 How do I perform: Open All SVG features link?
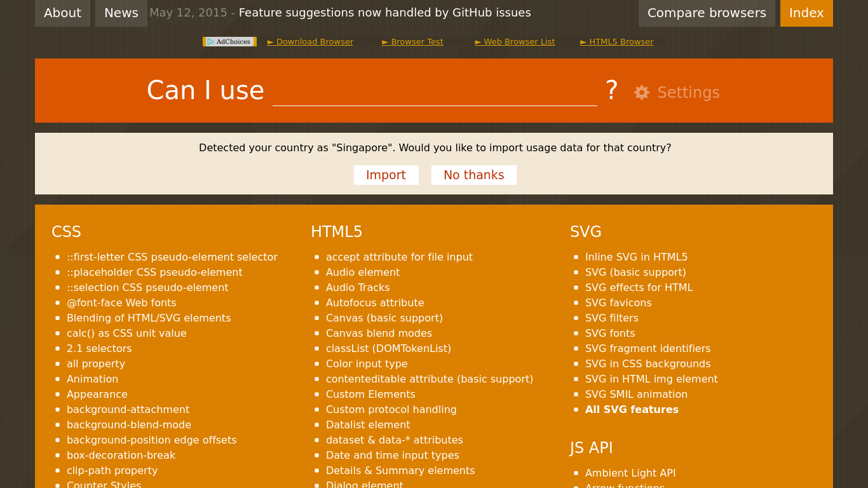(x=632, y=410)
